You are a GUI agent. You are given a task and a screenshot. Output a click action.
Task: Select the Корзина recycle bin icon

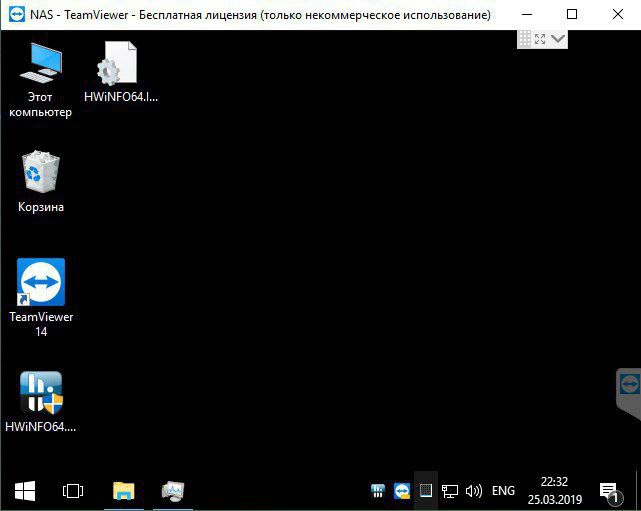coord(40,182)
